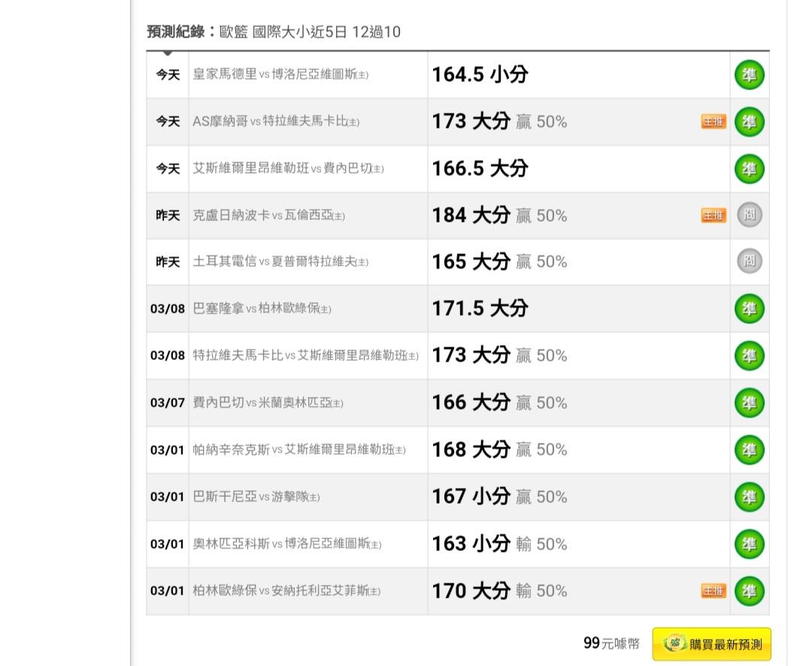
Task: Click the 99元噱幣 price label
Action: point(611,643)
